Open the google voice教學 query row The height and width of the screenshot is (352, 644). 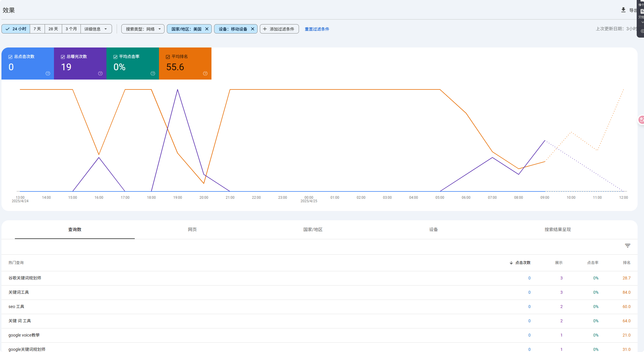click(x=319, y=335)
